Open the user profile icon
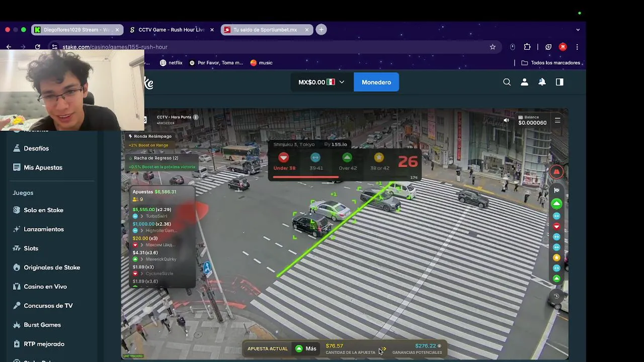This screenshot has width=644, height=362. (x=524, y=82)
